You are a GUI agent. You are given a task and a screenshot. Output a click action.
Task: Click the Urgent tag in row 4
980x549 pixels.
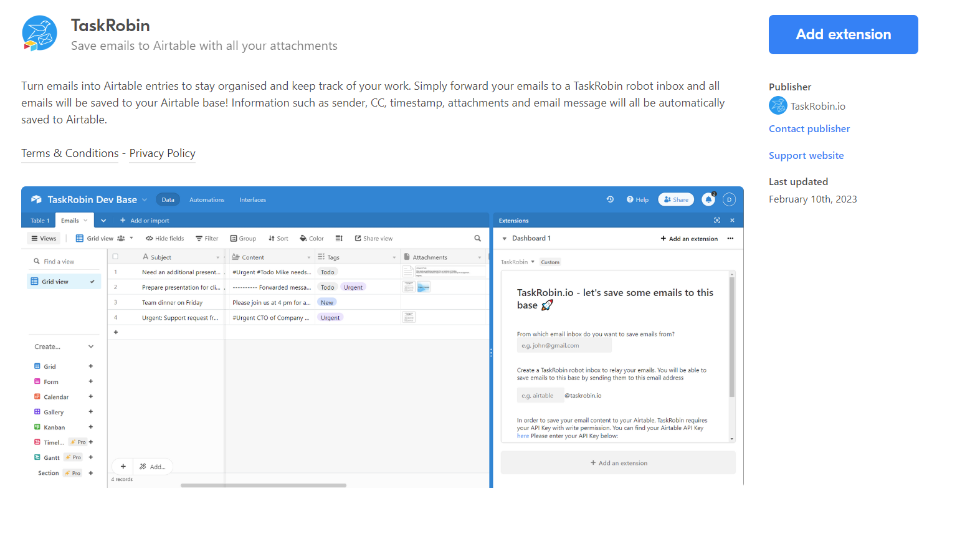(330, 318)
